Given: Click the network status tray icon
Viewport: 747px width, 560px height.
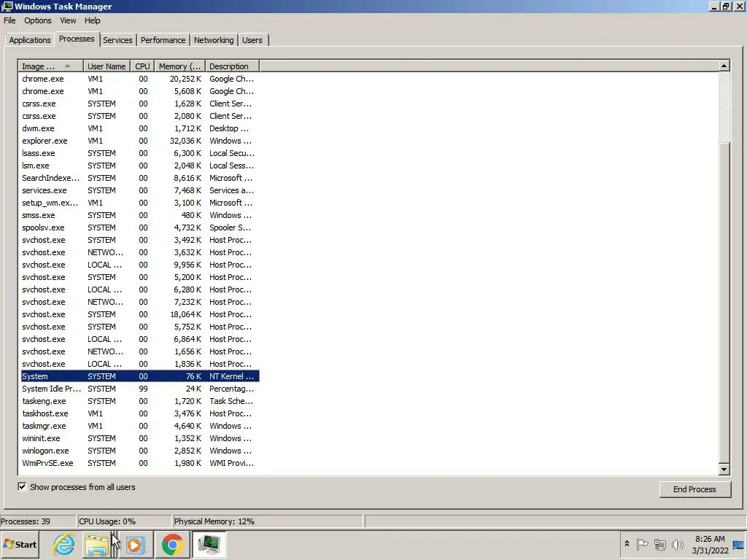Looking at the screenshot, I should click(659, 544).
